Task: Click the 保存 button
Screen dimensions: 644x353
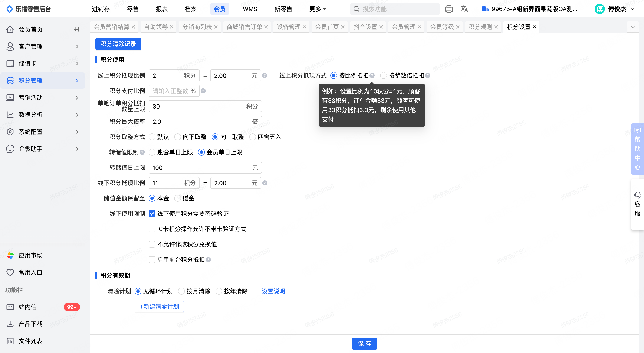Action: point(364,343)
